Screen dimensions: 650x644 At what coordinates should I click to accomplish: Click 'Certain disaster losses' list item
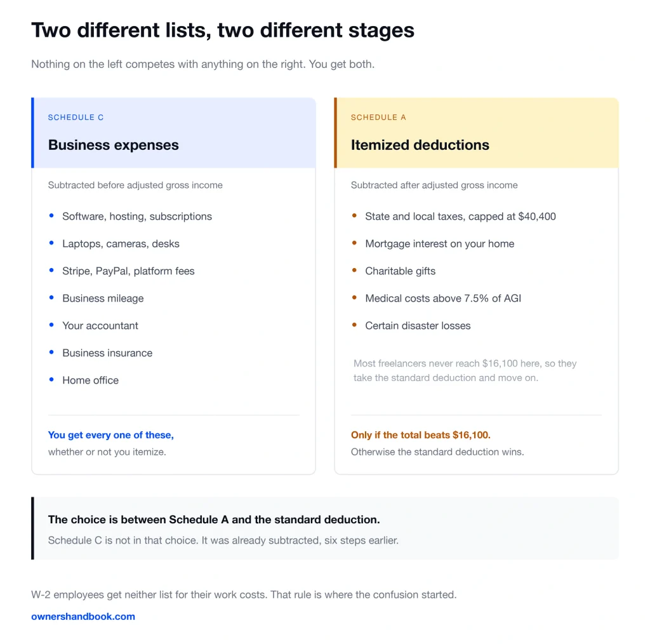click(418, 326)
